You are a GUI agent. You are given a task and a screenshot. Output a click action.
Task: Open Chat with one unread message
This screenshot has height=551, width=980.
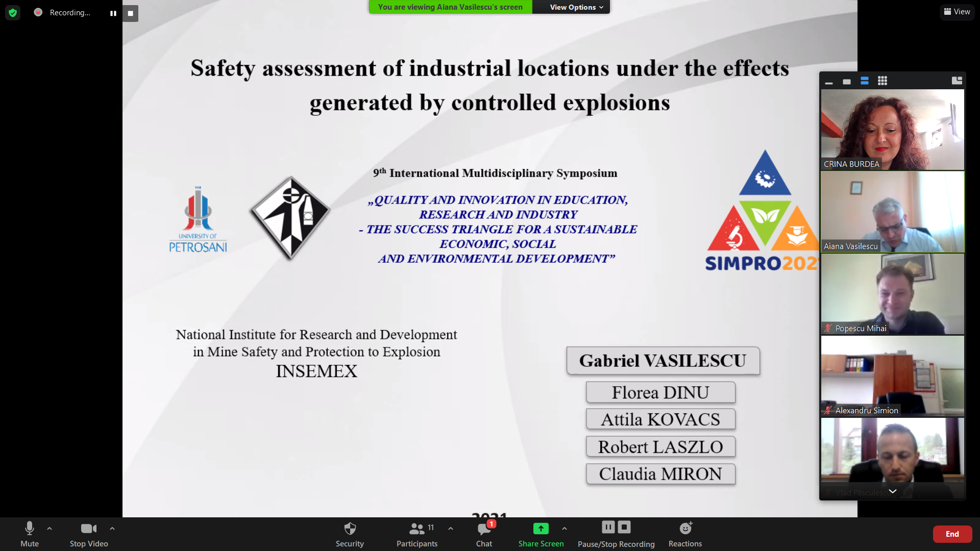tap(484, 534)
